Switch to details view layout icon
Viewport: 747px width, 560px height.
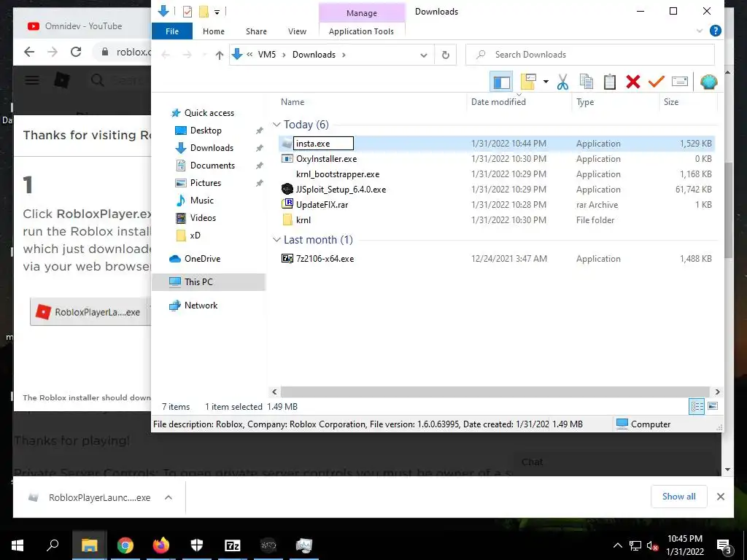coord(697,406)
